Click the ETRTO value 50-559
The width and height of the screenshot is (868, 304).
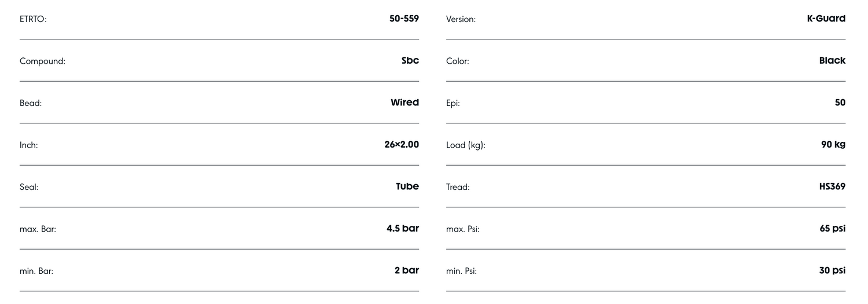404,19
